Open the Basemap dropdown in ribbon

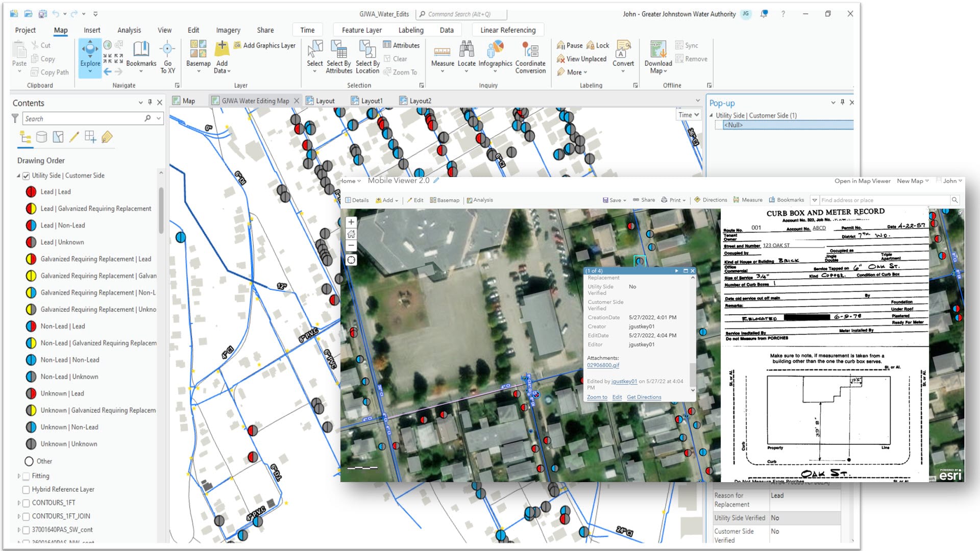click(198, 56)
